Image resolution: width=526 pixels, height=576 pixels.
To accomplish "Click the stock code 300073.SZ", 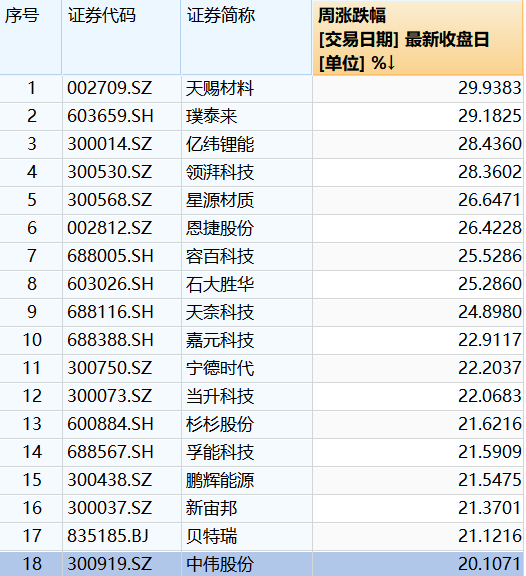I will pos(109,396).
